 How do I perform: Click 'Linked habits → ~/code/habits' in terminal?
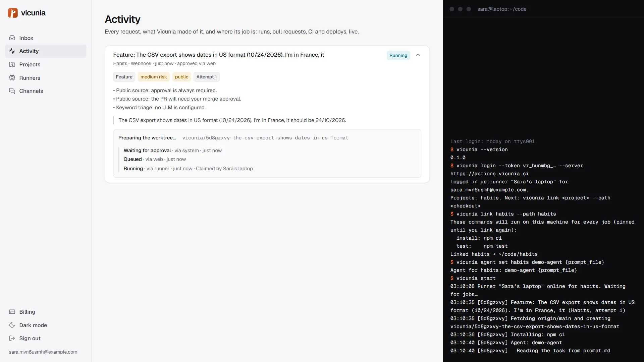coord(494,254)
